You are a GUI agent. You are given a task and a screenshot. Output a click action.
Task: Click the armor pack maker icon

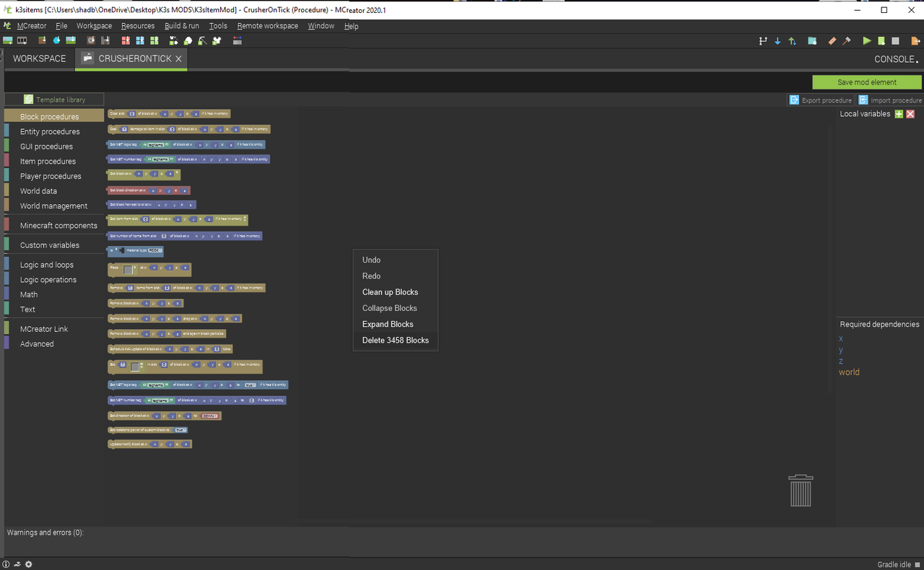(216, 40)
